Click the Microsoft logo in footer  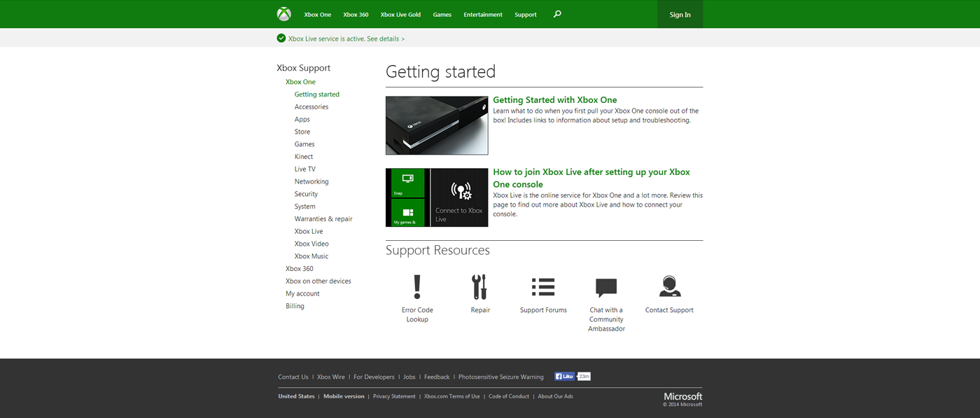(x=683, y=396)
